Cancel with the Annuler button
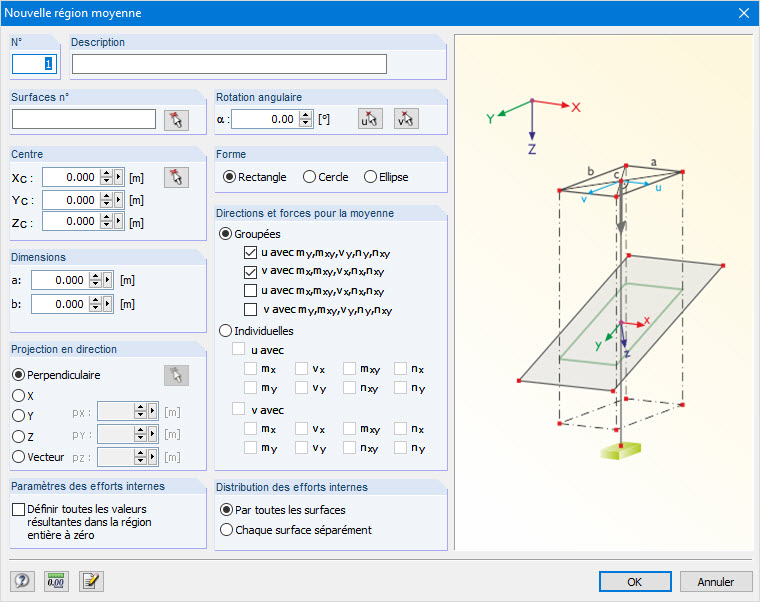 pos(716,581)
